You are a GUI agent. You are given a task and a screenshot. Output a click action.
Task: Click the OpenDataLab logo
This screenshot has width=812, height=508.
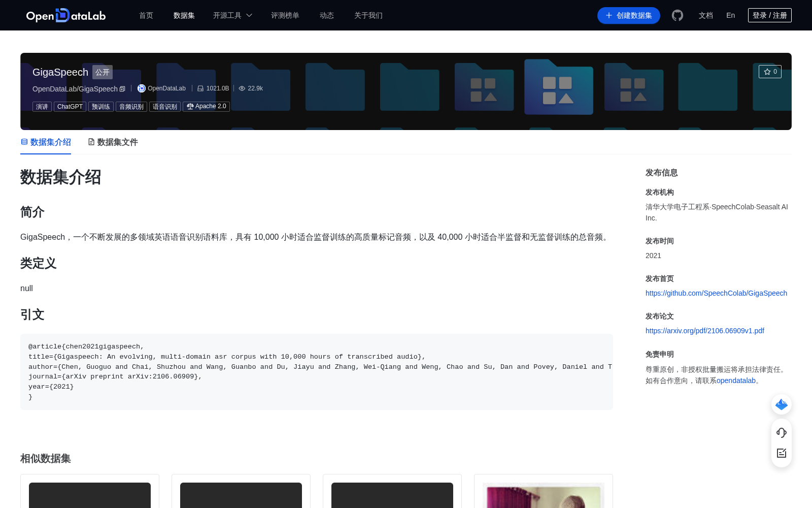[x=66, y=16]
